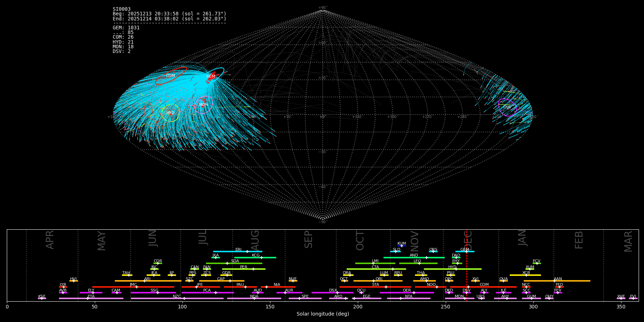Click the DSV: 2 count in legend
644x322 pixels.
(122, 52)
